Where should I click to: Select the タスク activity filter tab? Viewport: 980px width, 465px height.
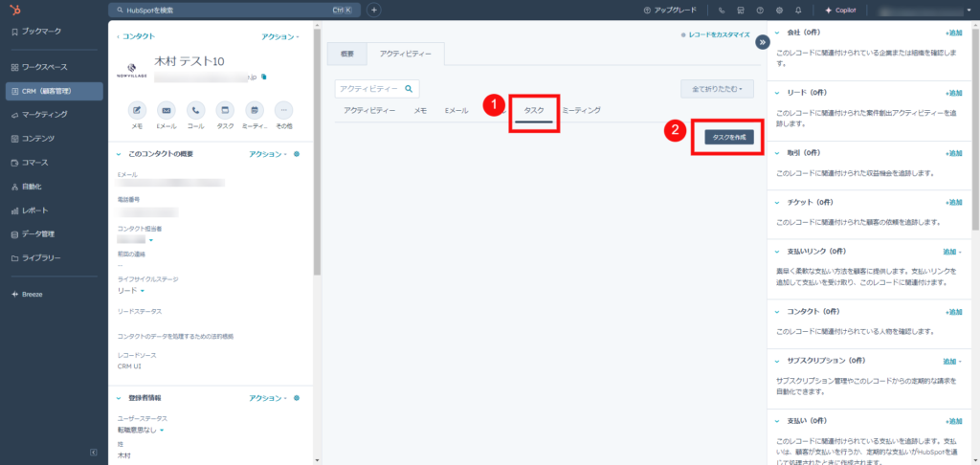[x=534, y=111]
